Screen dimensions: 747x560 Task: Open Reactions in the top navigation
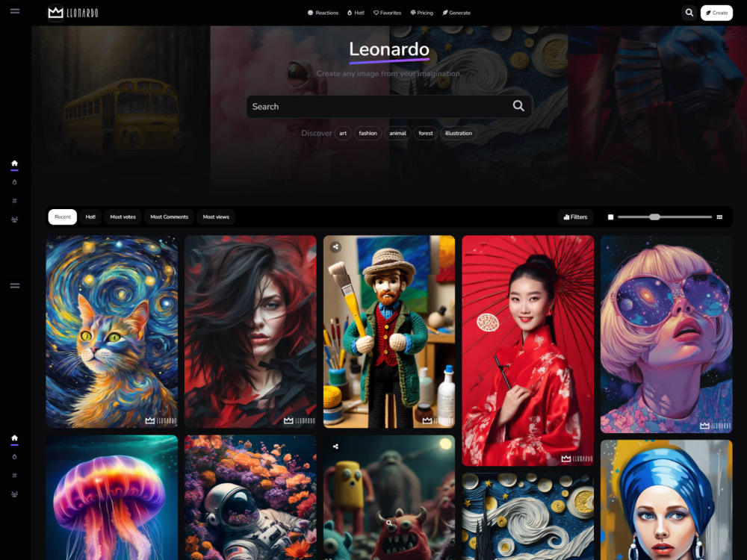(x=323, y=13)
